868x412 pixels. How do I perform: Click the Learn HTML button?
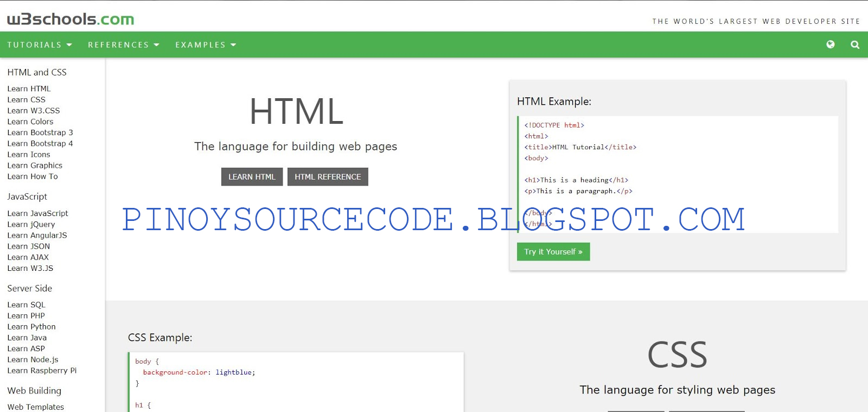pyautogui.click(x=252, y=177)
